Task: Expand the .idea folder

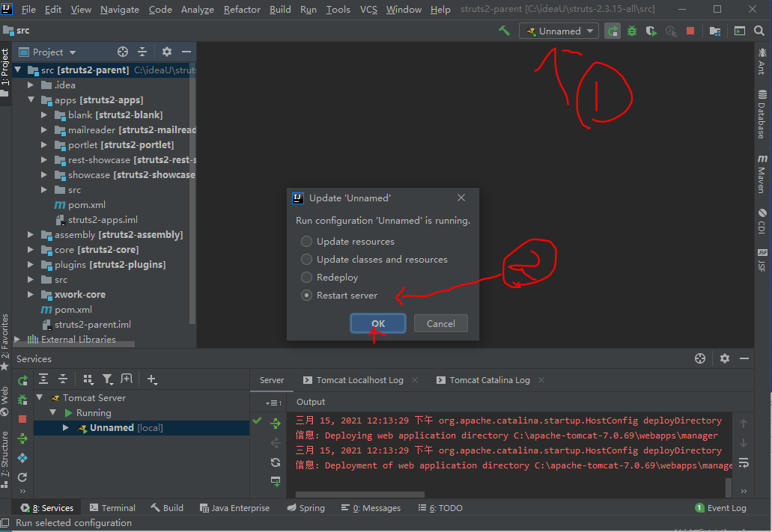Action: (31, 85)
